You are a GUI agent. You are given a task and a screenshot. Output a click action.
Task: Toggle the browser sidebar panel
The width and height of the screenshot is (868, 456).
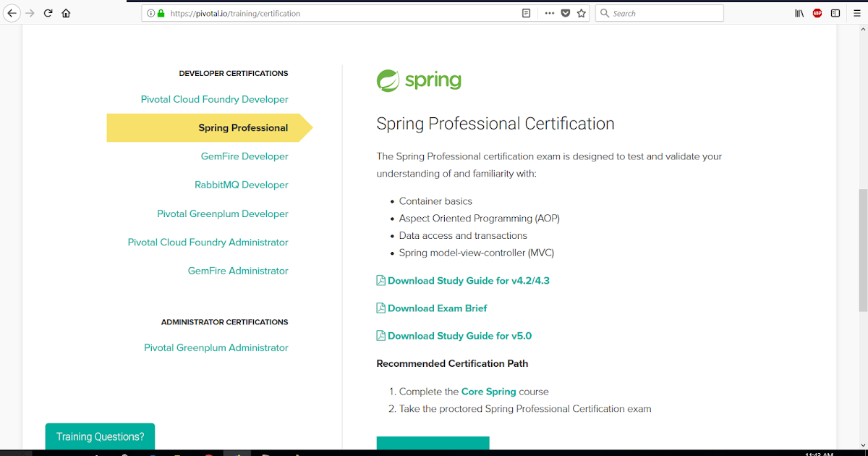point(834,12)
